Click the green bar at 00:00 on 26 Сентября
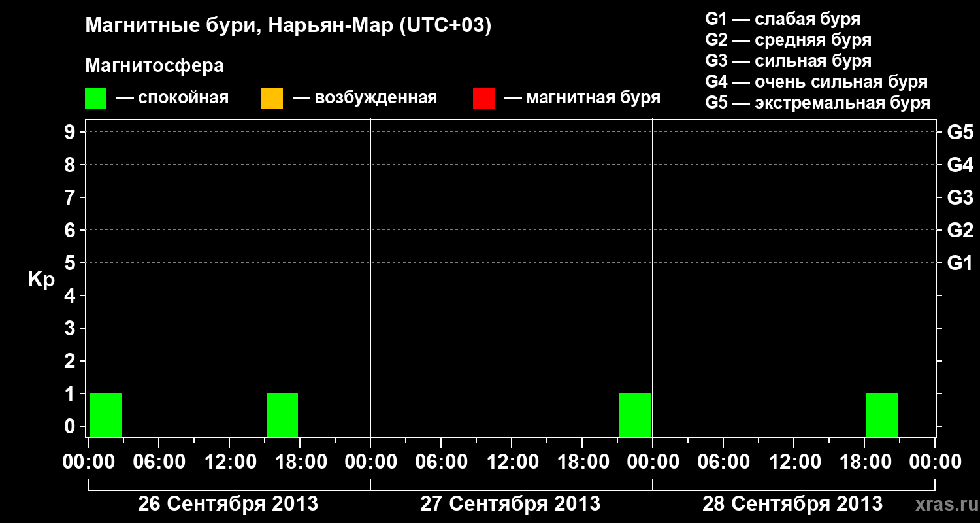 pos(106,414)
